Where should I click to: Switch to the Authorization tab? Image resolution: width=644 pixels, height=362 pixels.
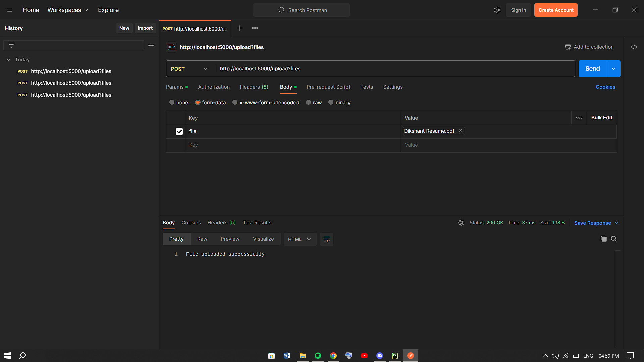tap(214, 87)
